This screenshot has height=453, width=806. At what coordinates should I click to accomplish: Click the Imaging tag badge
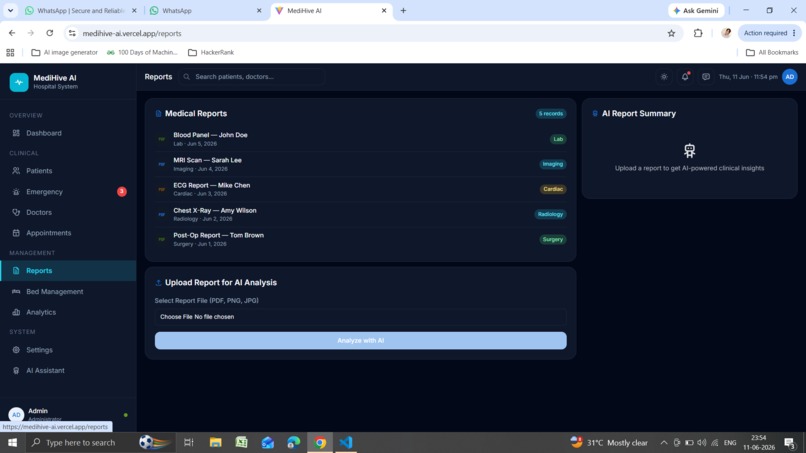click(x=553, y=164)
